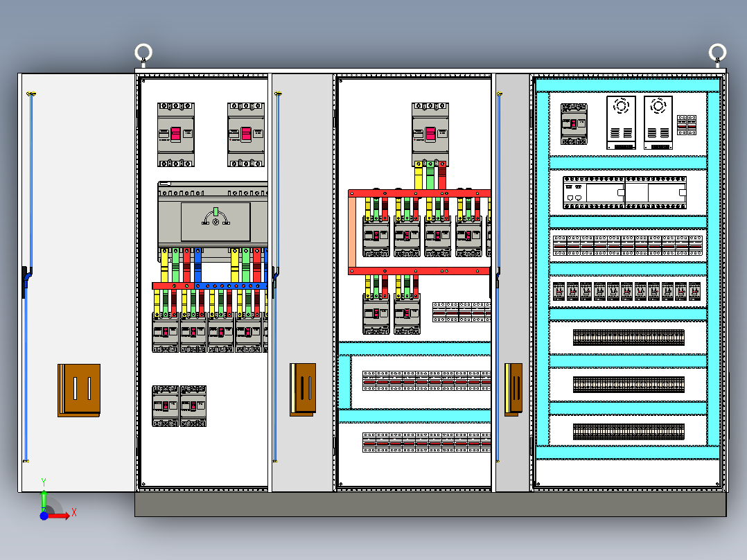Select the document pocket on the right open door
Viewport: 747px width, 560px height.
[x=513, y=390]
